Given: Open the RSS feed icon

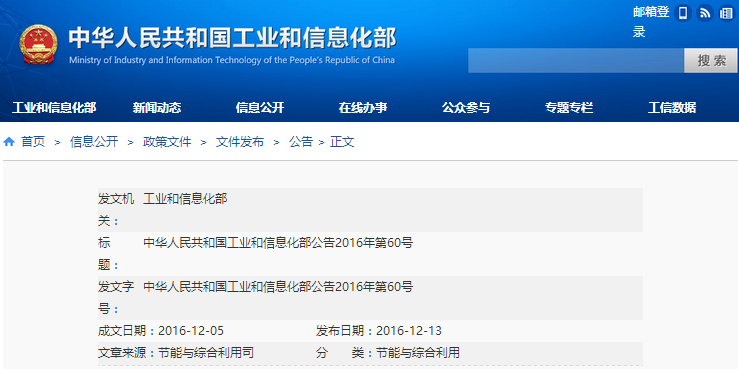Looking at the screenshot, I should click(705, 13).
